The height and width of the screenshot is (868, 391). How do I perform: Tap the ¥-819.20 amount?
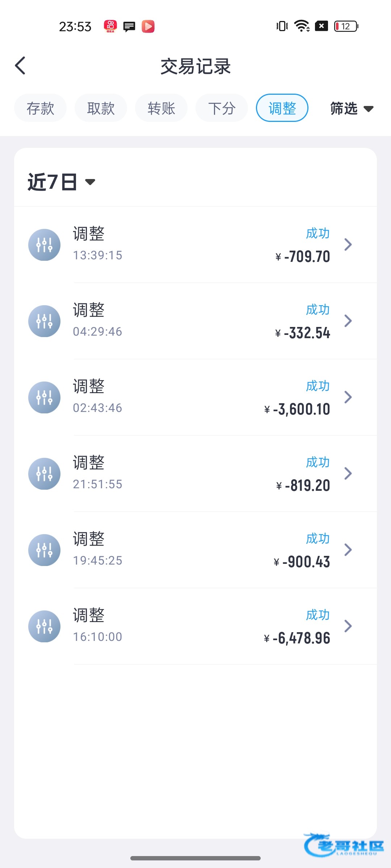(303, 486)
